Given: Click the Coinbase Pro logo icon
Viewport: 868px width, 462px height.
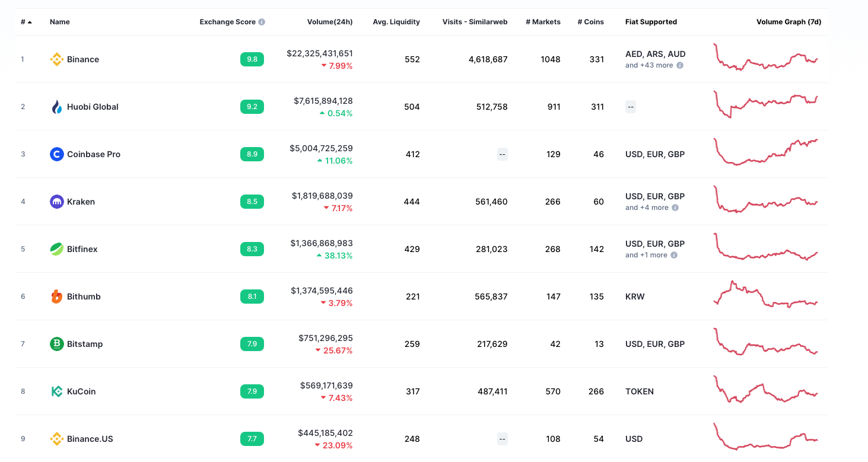Looking at the screenshot, I should [x=56, y=154].
